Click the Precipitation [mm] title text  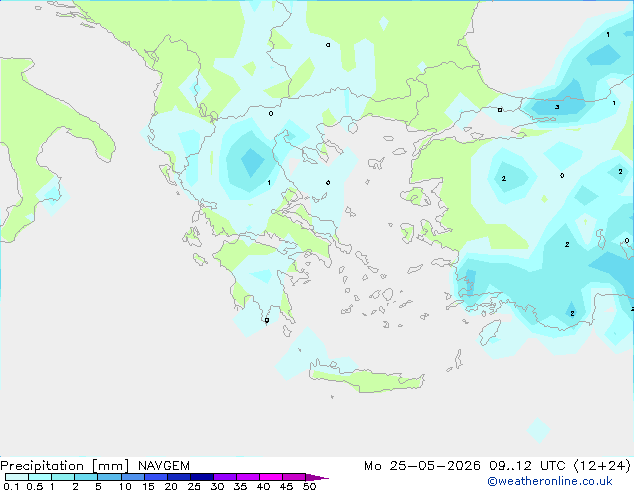tap(65, 466)
